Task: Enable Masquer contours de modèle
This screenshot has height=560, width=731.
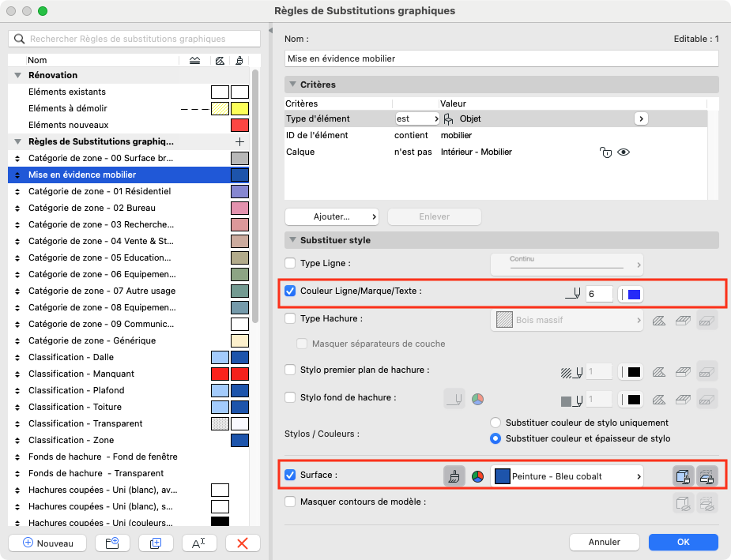Action: point(290,502)
